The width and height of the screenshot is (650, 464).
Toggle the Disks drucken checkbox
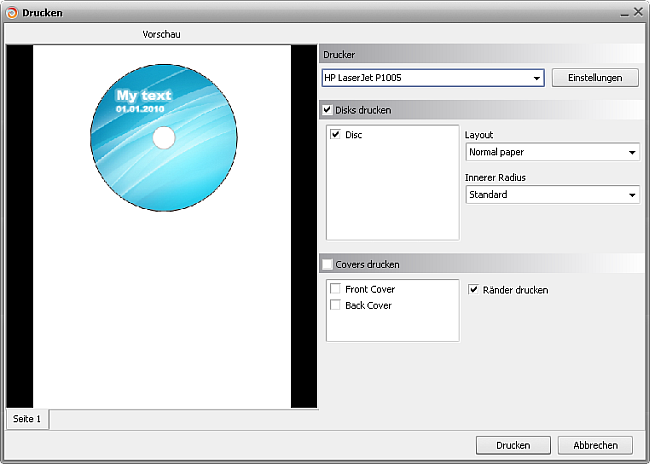[x=327, y=110]
